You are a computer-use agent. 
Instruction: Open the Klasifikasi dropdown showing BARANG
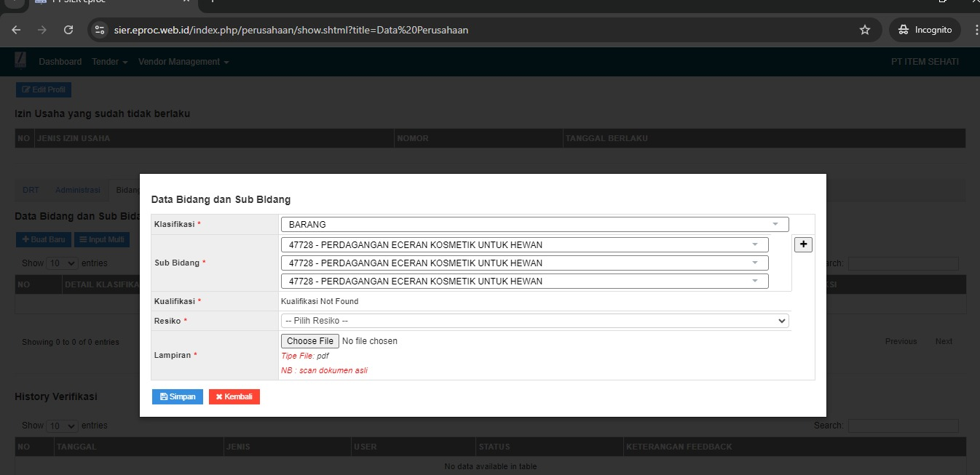[534, 224]
